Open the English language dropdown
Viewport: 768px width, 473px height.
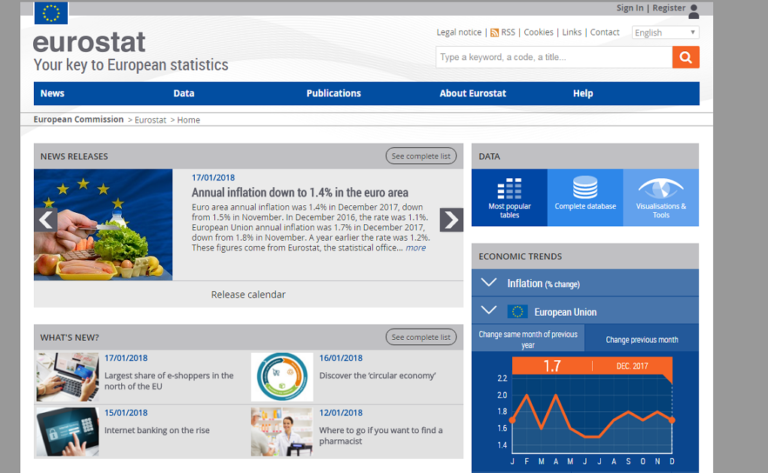click(x=665, y=32)
